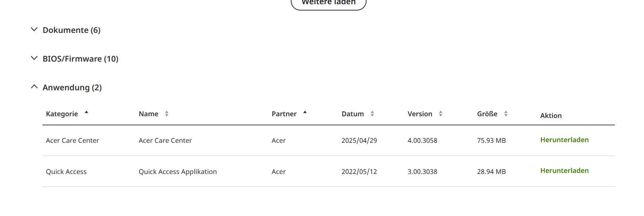The height and width of the screenshot is (216, 644).
Task: Sort by Name using its sort arrows
Action: [x=167, y=114]
